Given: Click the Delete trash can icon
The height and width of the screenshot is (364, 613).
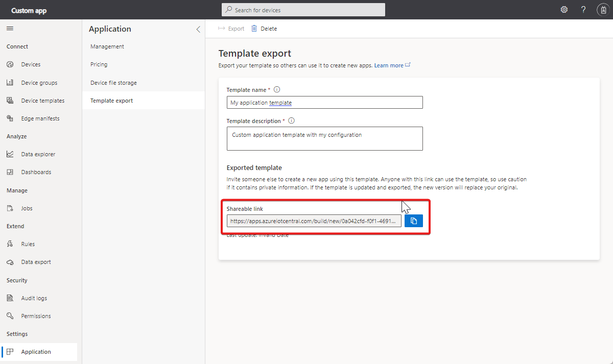Looking at the screenshot, I should [254, 29].
